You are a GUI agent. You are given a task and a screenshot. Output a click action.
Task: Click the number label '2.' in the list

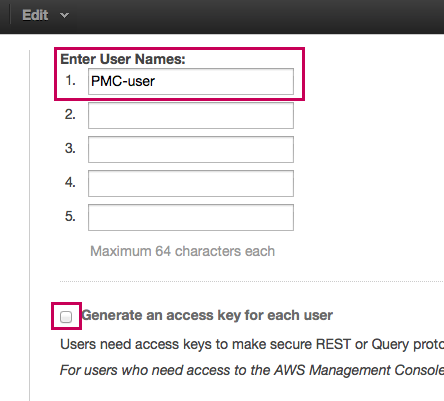tap(70, 114)
